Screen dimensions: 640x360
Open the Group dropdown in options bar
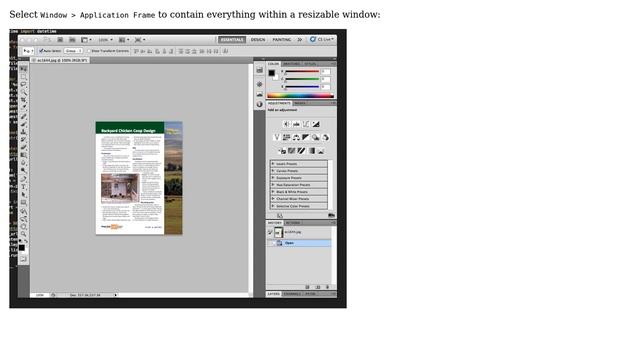(x=73, y=51)
